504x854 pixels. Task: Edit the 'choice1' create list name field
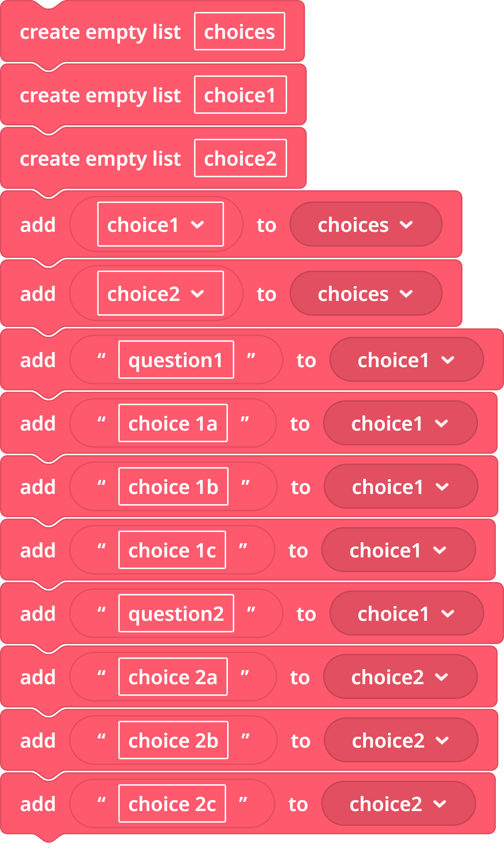(240, 95)
